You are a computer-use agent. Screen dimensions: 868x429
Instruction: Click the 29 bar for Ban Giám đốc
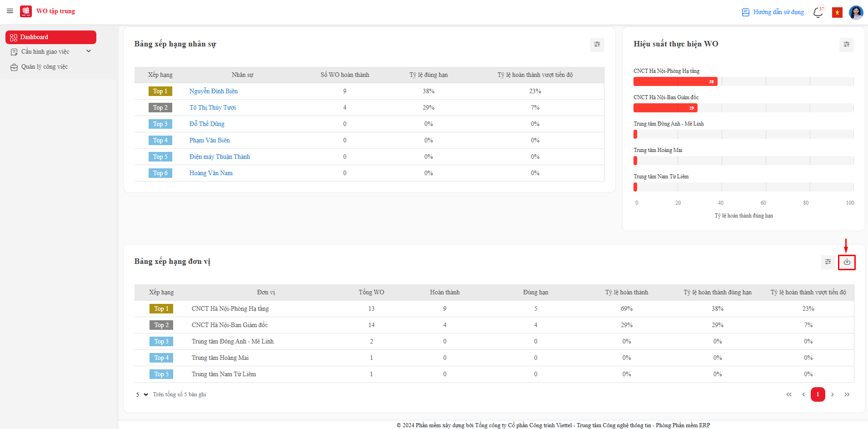(x=665, y=108)
